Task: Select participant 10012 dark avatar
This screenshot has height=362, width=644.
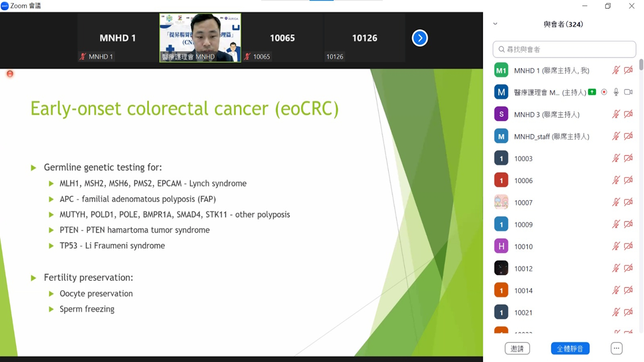Action: tap(501, 268)
